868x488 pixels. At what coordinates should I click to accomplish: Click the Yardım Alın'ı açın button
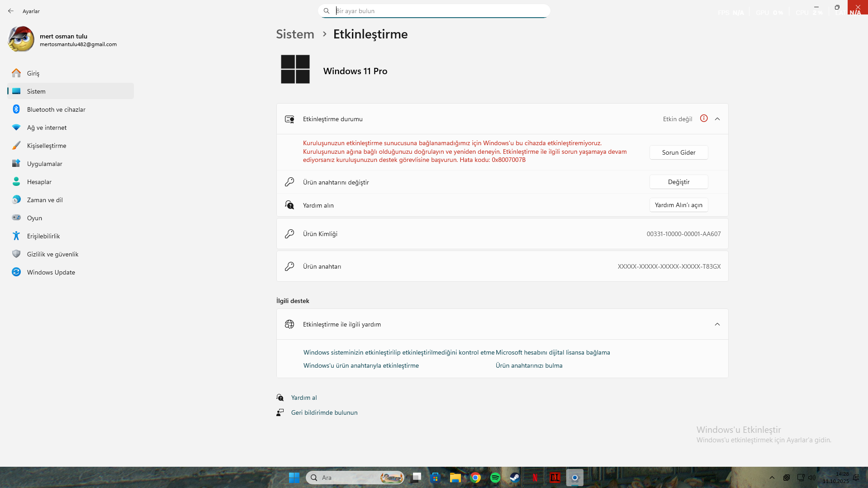click(678, 205)
